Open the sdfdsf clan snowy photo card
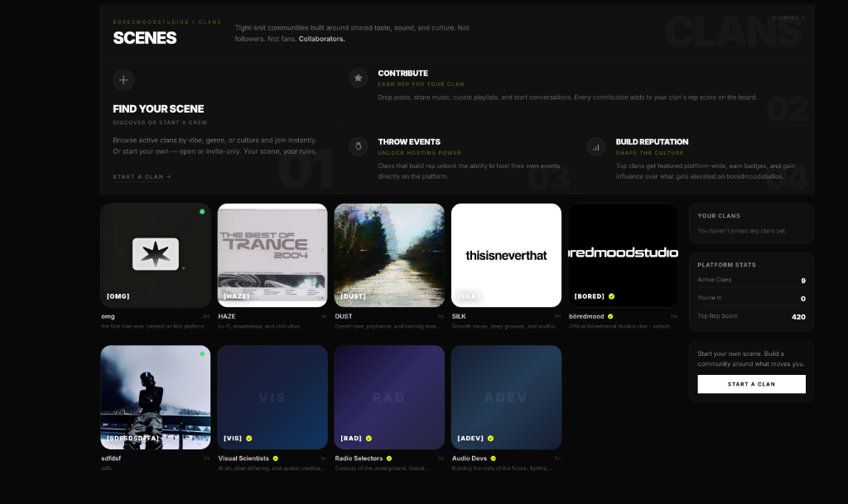The width and height of the screenshot is (848, 504). (156, 397)
